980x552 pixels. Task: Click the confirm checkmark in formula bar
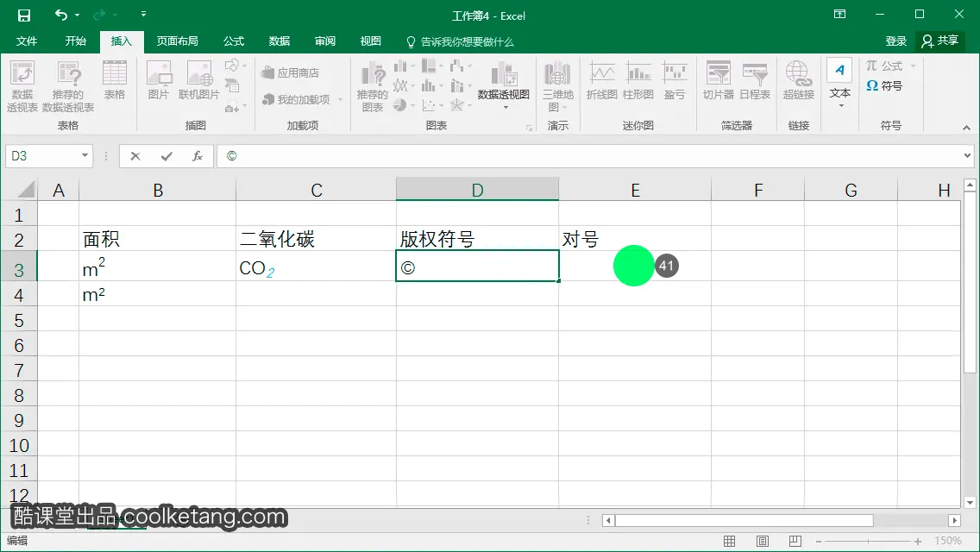pyautogui.click(x=166, y=156)
